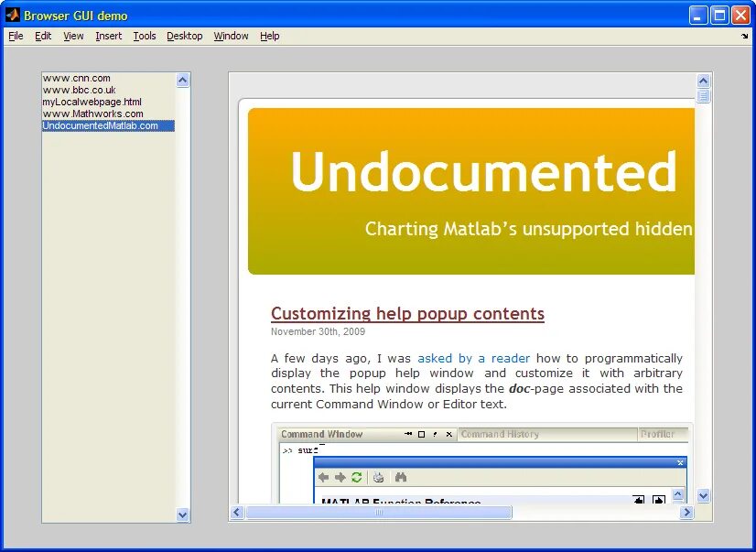
Task: Select www.bbc.co.uk in the list
Action: pyautogui.click(x=108, y=90)
